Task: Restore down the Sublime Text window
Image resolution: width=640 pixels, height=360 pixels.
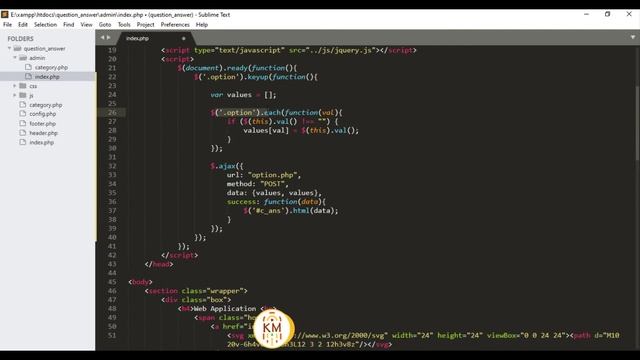Action: click(608, 14)
